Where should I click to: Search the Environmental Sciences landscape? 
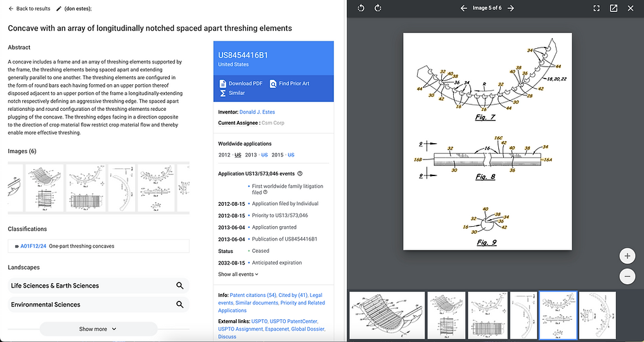click(x=180, y=305)
